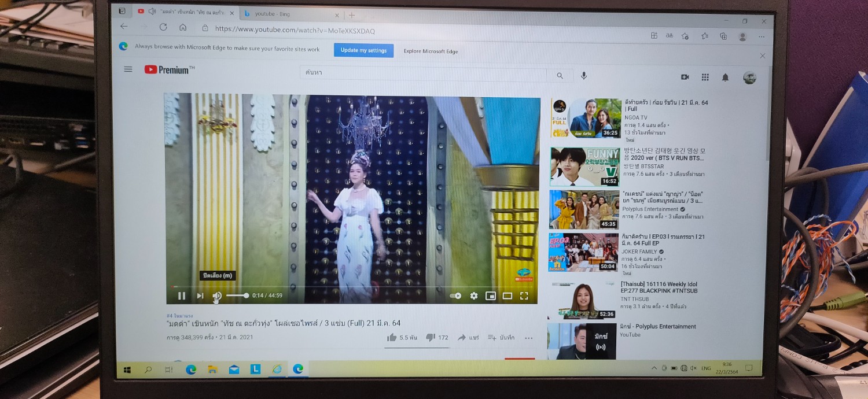Enable miniplayer mode
The width and height of the screenshot is (868, 399).
coord(491,295)
